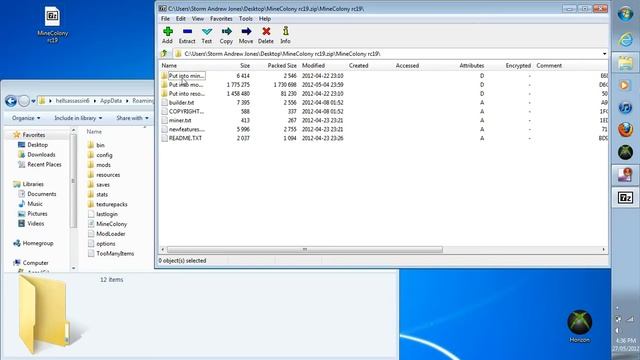Image resolution: width=640 pixels, height=360 pixels.
Task: Open Firefox from the taskbar
Action: [x=625, y=130]
